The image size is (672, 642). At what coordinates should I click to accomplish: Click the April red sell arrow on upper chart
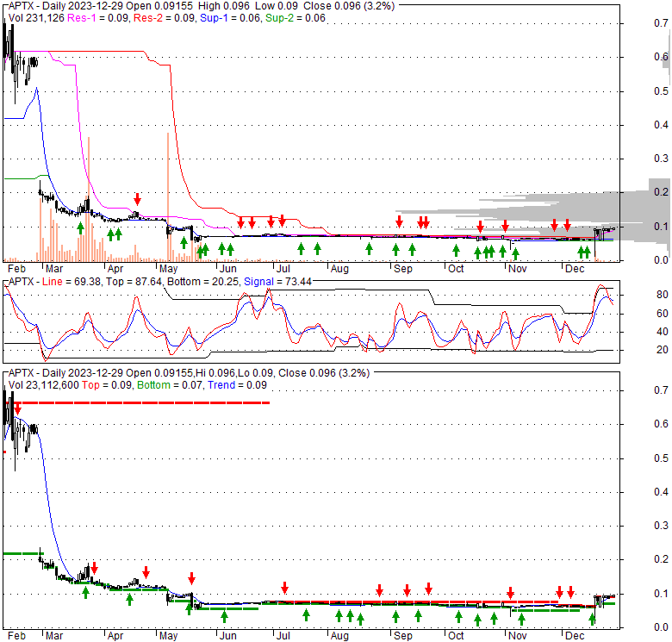coord(137,199)
